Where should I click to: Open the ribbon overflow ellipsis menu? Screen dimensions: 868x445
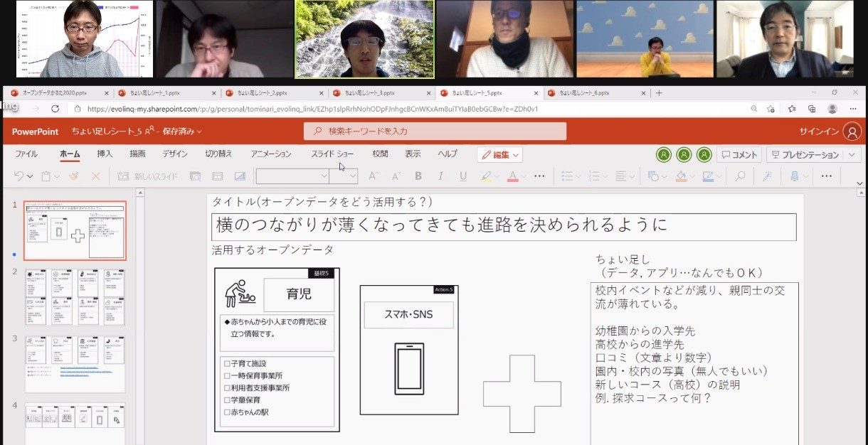(x=827, y=176)
